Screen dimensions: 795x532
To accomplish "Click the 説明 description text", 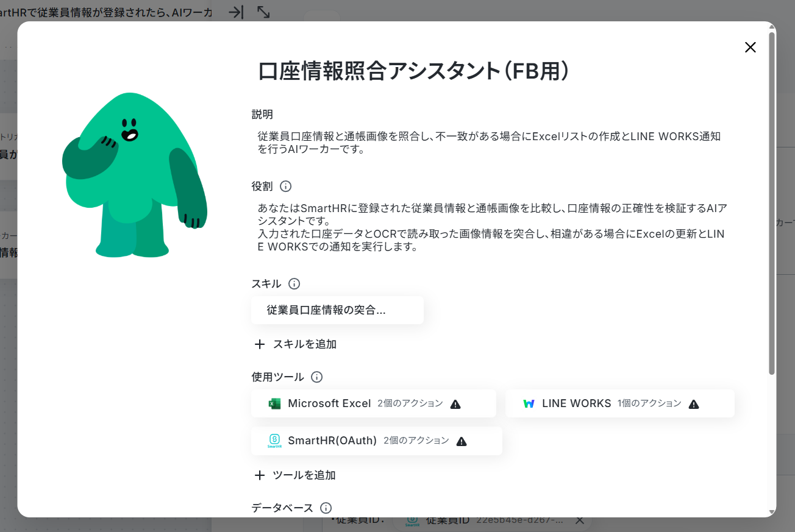I will pyautogui.click(x=489, y=142).
